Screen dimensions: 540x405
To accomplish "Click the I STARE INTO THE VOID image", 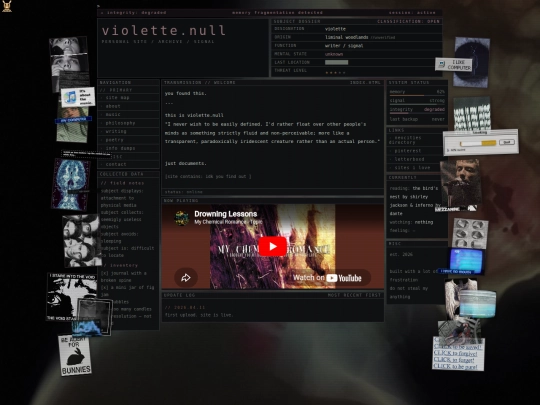I will coord(72,297).
